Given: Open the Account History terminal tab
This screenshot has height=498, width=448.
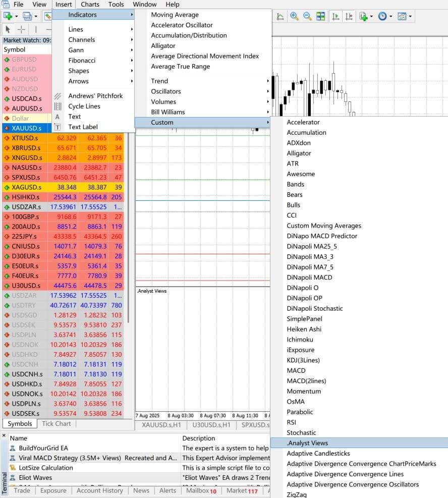Looking at the screenshot, I should [x=100, y=491].
